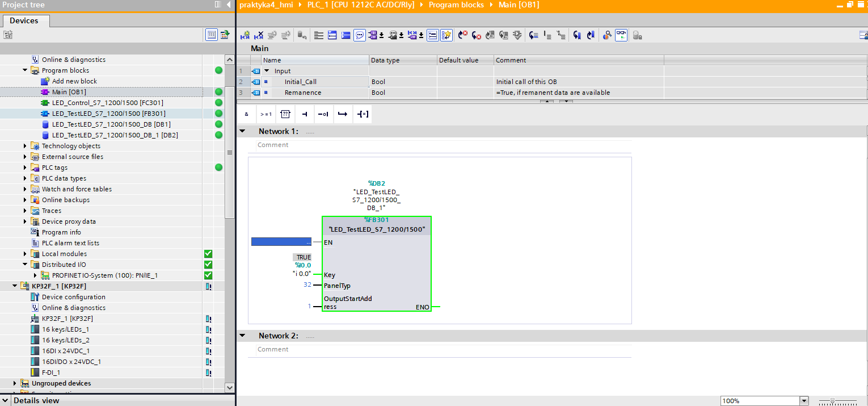Toggle the favorites display star icon

pyautogui.click(x=446, y=35)
